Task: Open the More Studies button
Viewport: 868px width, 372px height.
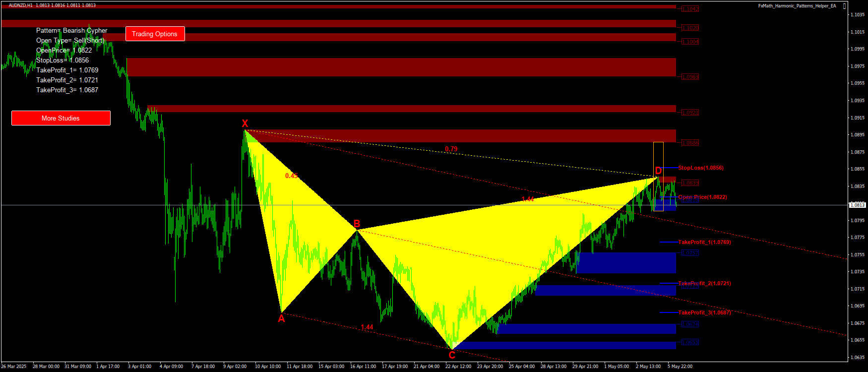Action: [x=61, y=118]
